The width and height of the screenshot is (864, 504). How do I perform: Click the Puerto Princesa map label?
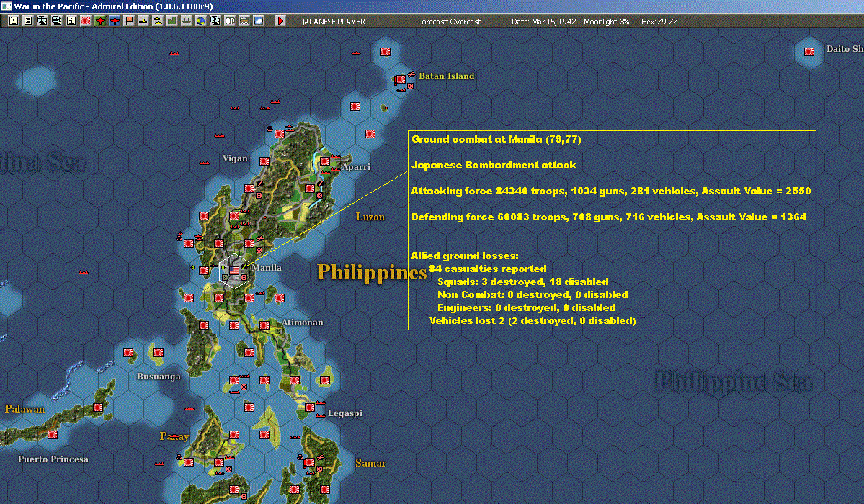click(53, 459)
